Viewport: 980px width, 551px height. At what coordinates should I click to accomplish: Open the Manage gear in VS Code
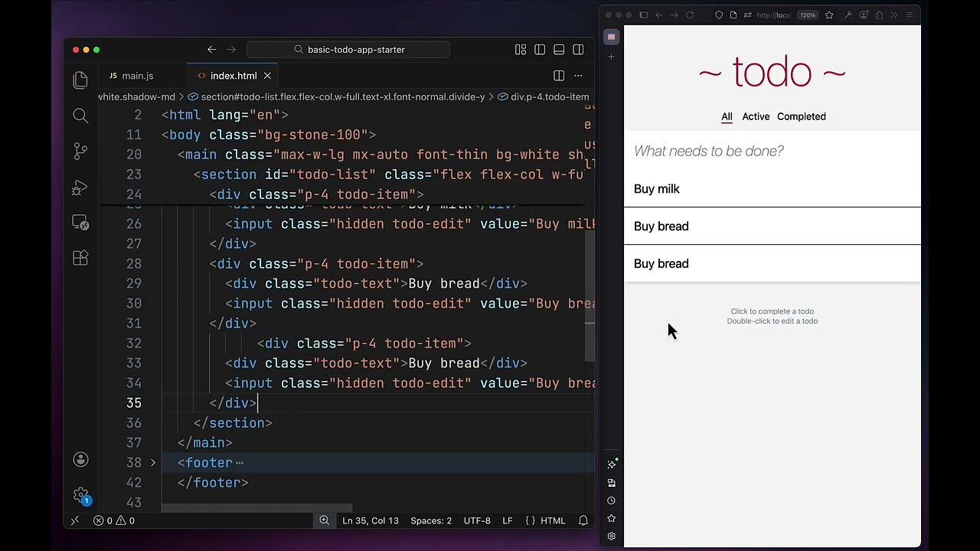coord(80,495)
